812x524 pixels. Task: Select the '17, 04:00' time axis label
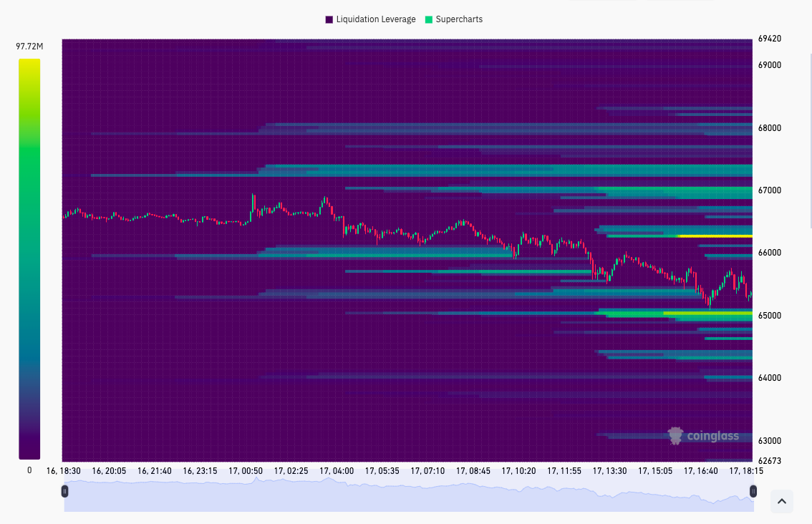point(337,471)
